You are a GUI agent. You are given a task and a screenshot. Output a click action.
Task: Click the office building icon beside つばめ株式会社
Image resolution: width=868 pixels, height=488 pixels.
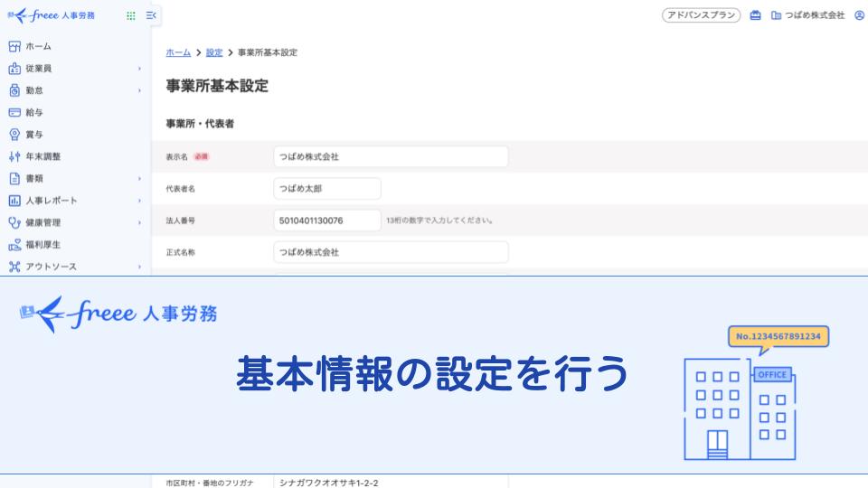[776, 15]
